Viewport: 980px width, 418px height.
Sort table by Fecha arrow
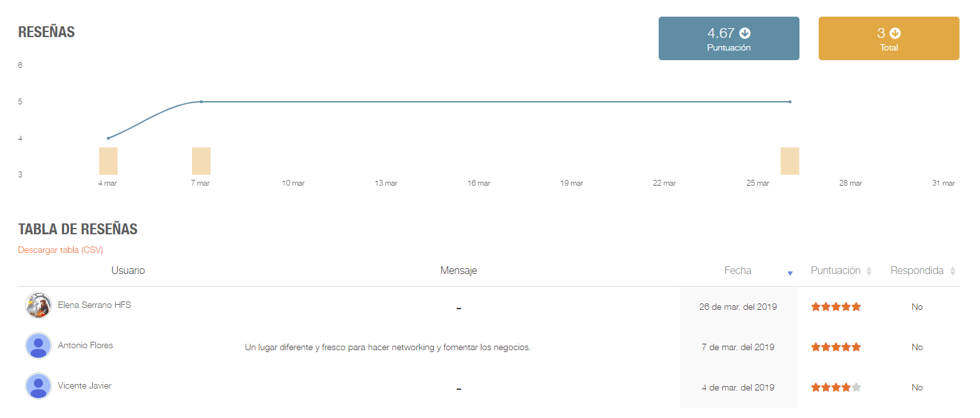click(x=790, y=273)
